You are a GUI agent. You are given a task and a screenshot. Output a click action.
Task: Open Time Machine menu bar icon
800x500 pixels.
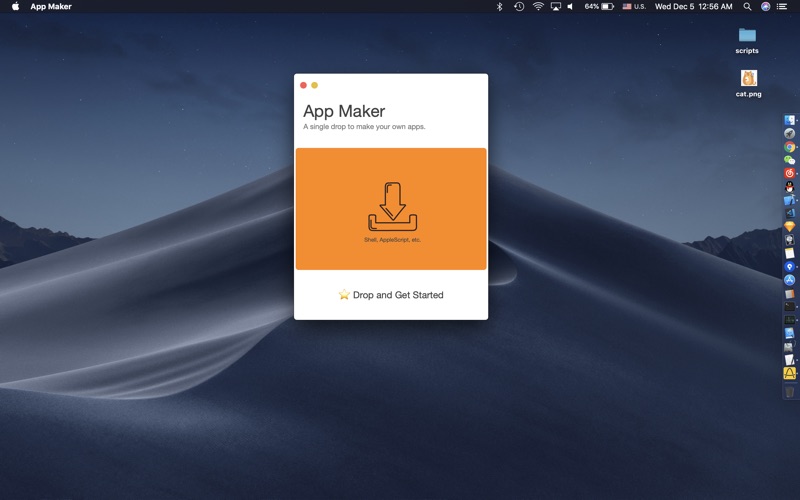[x=519, y=7]
